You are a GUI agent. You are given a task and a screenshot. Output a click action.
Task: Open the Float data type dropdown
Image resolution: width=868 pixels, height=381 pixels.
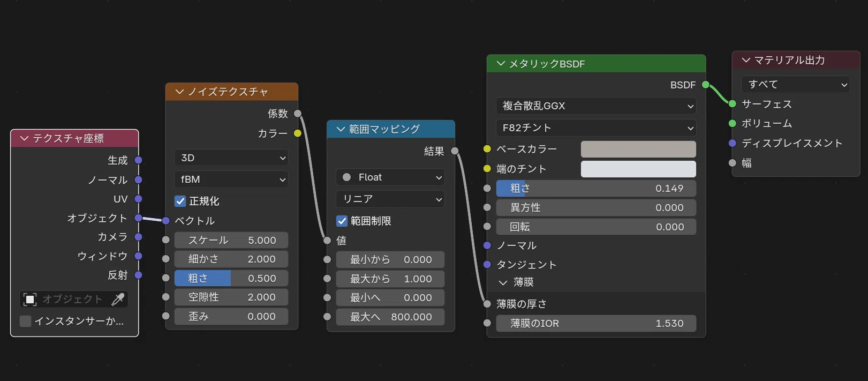390,177
